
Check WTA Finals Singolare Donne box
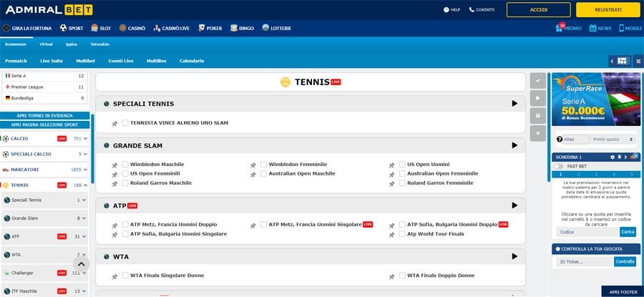125,276
